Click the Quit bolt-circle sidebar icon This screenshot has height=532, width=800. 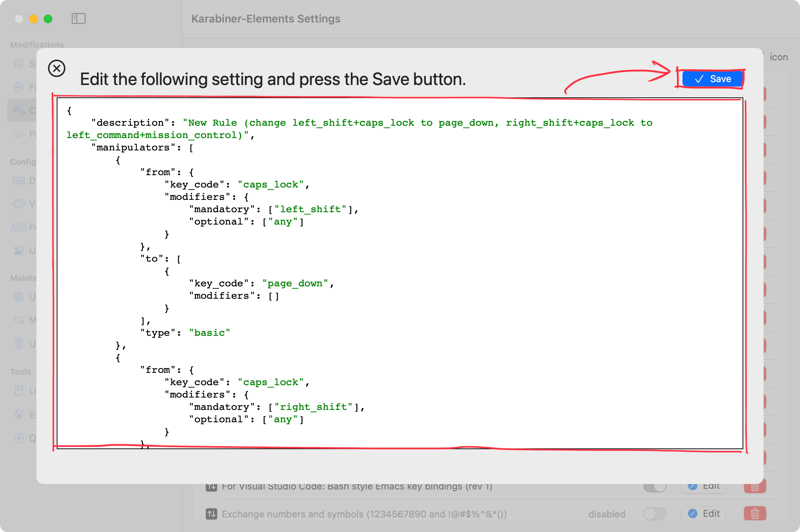pyautogui.click(x=19, y=438)
